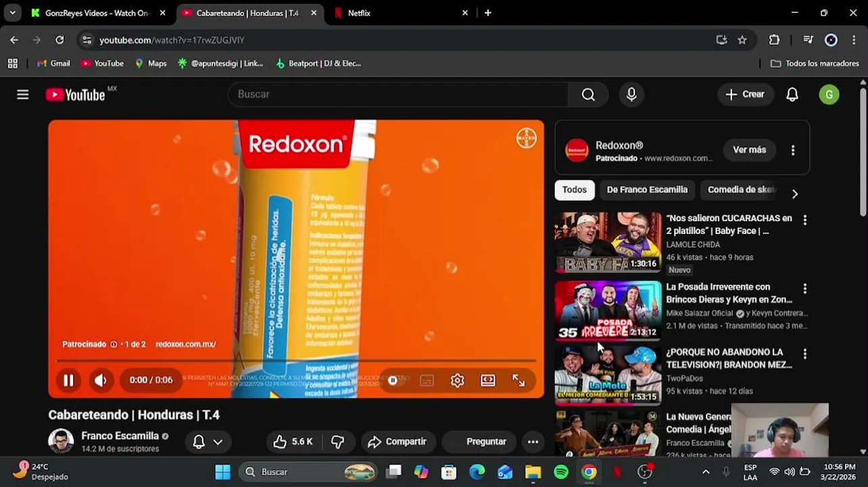
Task: Click Ver más on Redoxon ad
Action: [749, 149]
